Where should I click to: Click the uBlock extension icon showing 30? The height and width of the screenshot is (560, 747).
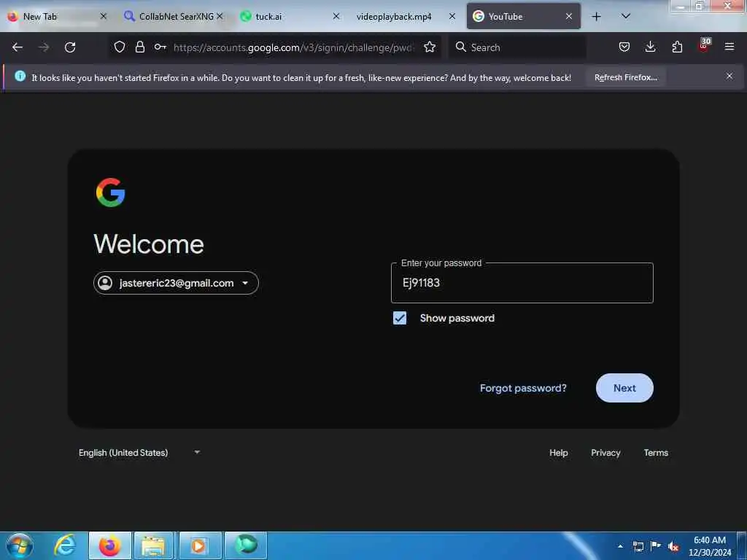[x=704, y=46]
